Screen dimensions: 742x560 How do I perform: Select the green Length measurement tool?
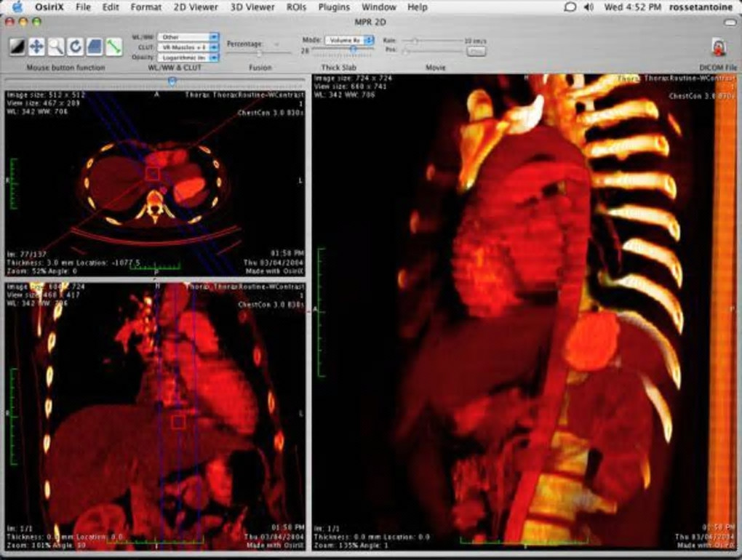pyautogui.click(x=113, y=47)
